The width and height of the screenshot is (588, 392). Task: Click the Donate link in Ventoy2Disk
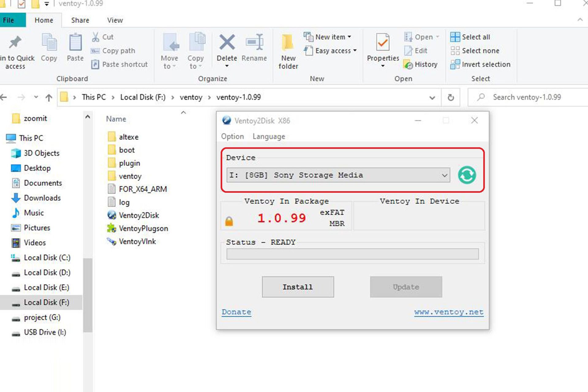[236, 311]
